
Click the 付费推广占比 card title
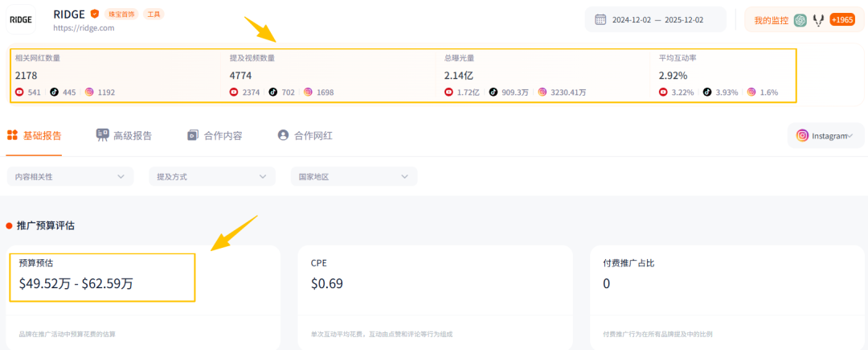pos(628,263)
